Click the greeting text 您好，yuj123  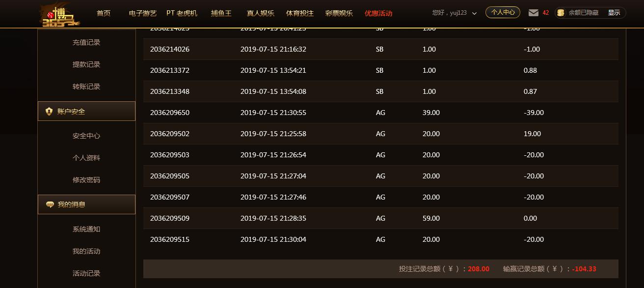pyautogui.click(x=449, y=13)
